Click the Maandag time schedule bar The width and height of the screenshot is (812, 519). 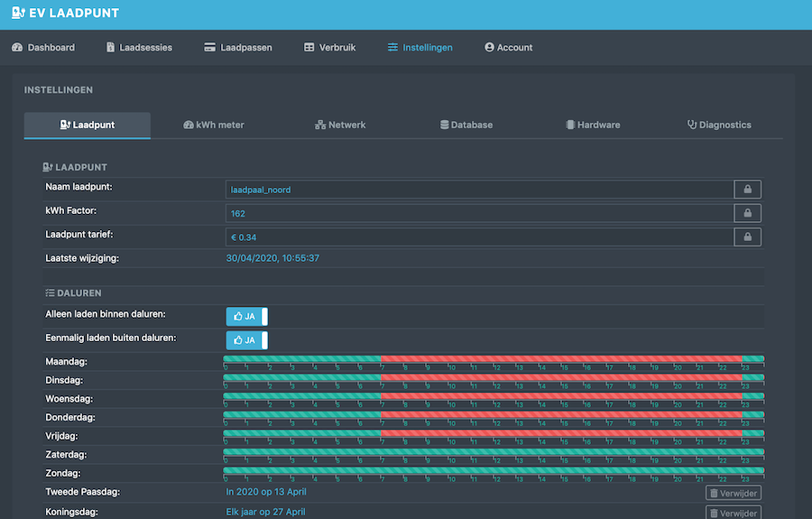494,359
